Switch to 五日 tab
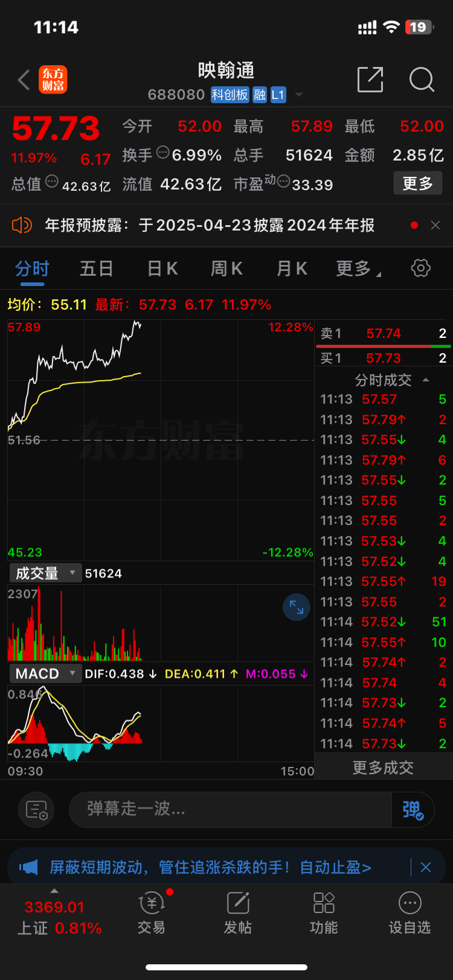This screenshot has height=980, width=453. click(x=97, y=269)
